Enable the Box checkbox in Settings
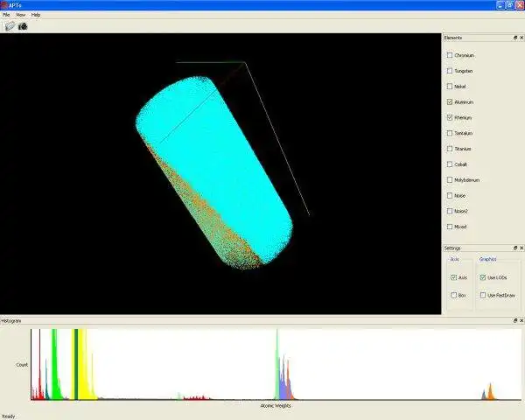The height and width of the screenshot is (420, 525). tap(453, 295)
